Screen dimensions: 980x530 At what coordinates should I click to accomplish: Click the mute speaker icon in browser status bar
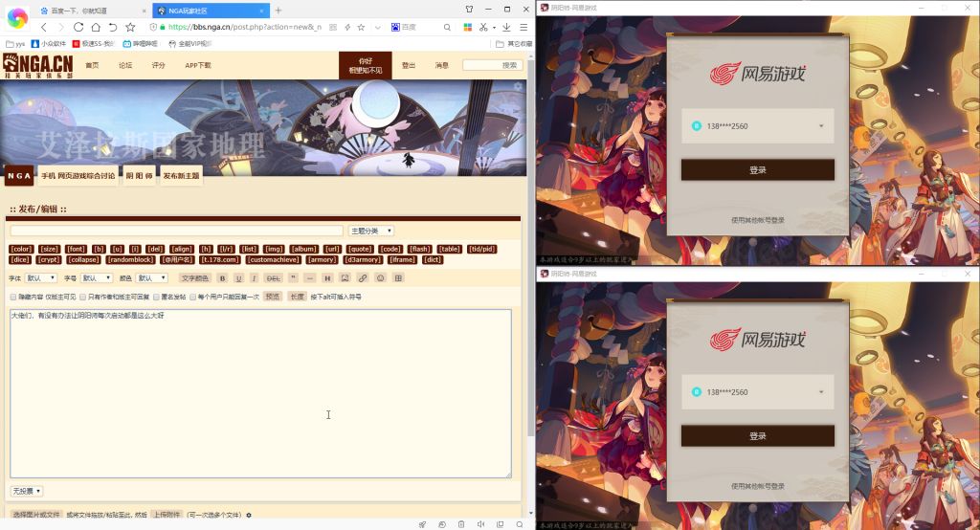click(x=480, y=524)
